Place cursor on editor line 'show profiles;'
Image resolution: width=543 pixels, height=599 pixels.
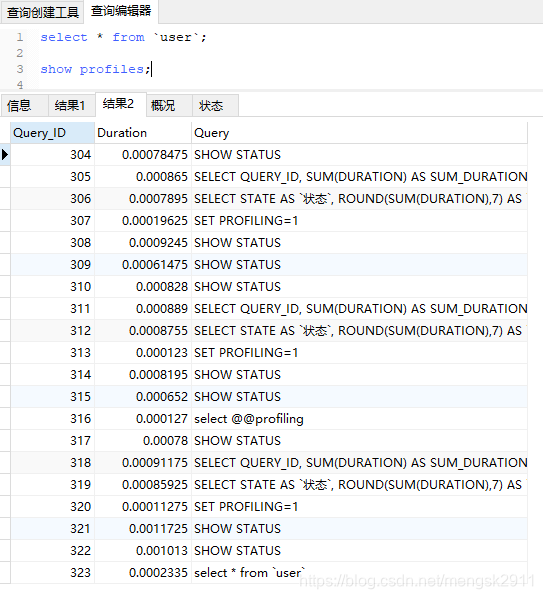click(96, 70)
